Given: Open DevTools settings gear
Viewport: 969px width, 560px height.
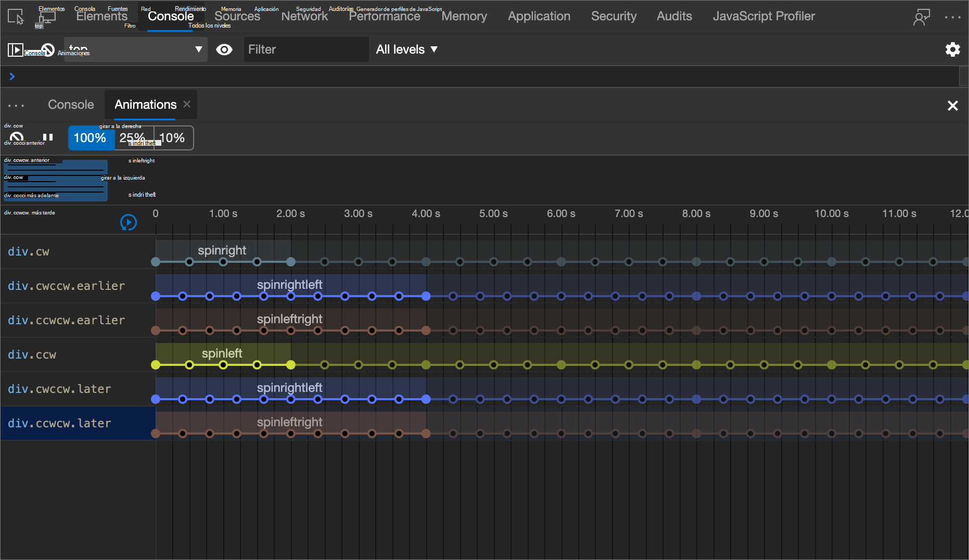Looking at the screenshot, I should click(x=953, y=49).
